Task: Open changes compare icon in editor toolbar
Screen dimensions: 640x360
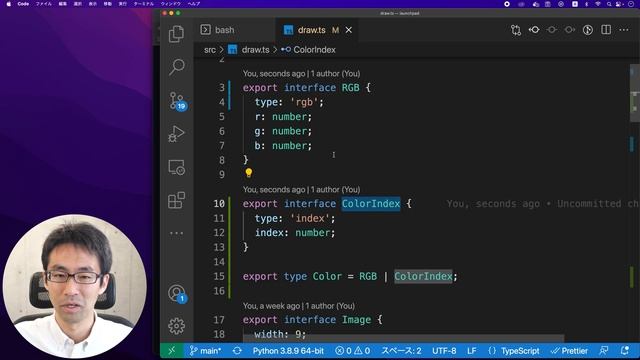Action: [x=516, y=30]
